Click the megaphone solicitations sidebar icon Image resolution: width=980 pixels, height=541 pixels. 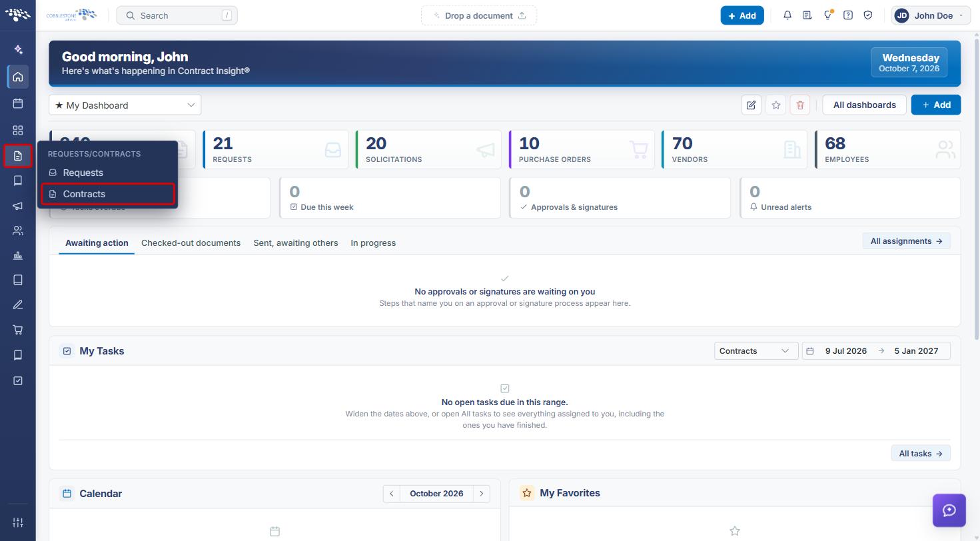point(18,206)
